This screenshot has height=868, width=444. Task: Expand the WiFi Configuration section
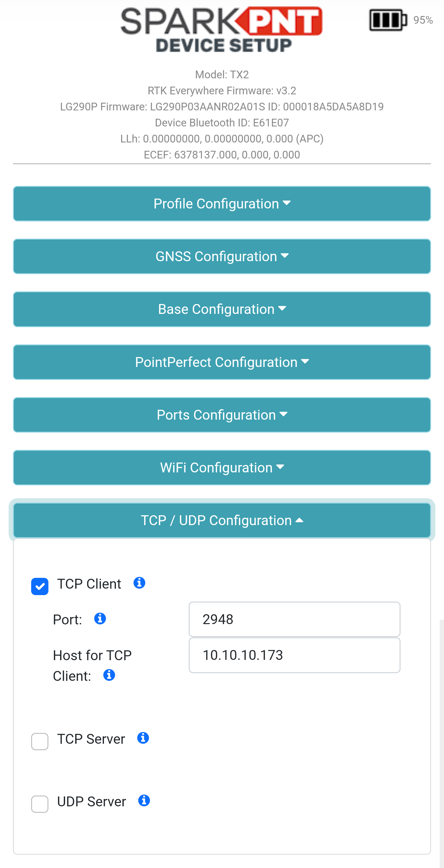tap(222, 468)
